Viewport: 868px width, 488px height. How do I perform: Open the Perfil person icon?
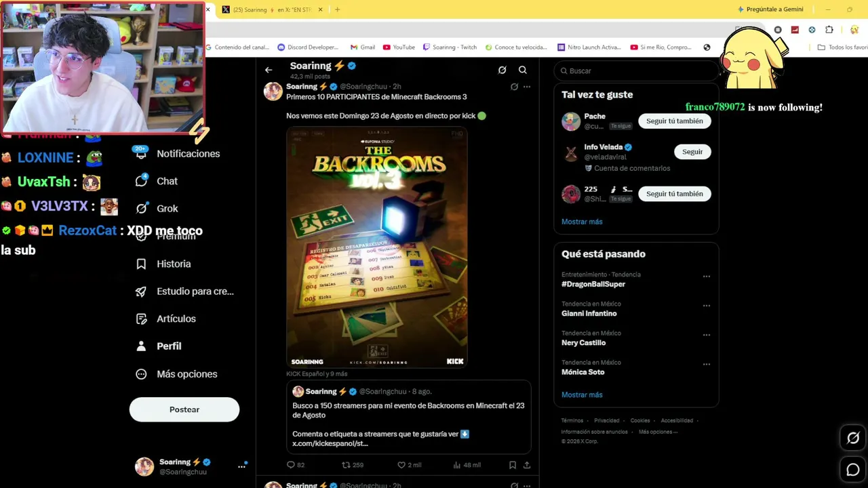tap(141, 346)
